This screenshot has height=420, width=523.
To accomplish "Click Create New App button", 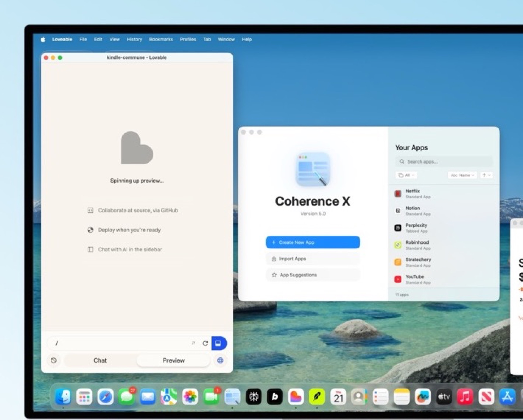I will 313,242.
